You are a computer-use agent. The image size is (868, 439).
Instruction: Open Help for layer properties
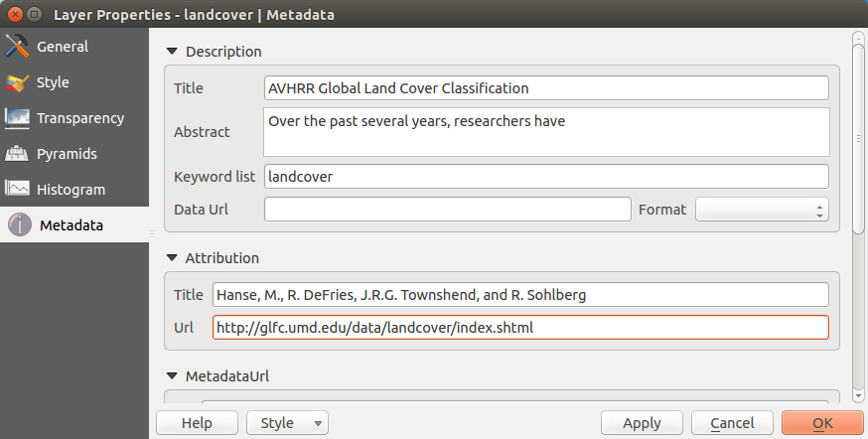tap(197, 423)
